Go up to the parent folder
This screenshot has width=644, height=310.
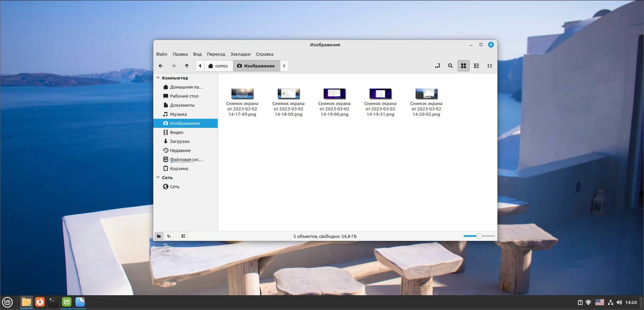click(x=187, y=66)
